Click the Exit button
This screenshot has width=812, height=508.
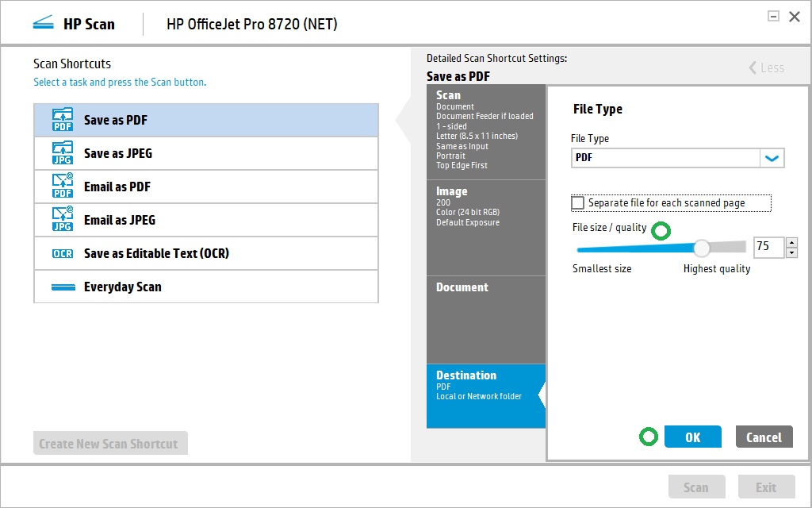(x=767, y=487)
